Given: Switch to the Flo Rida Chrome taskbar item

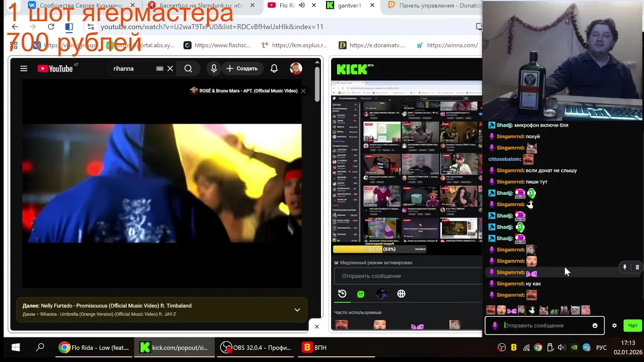Looking at the screenshot, I should [x=94, y=347].
